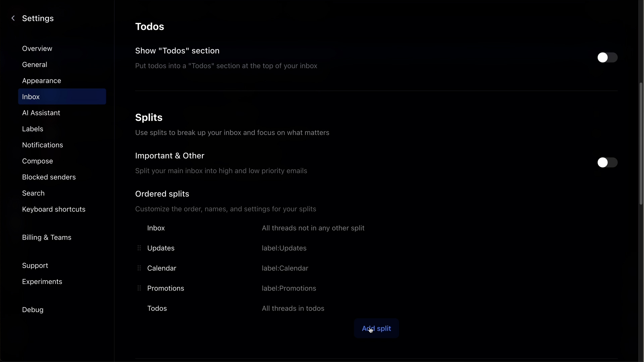Go to Notifications settings
This screenshot has width=644, height=362.
[x=43, y=145]
